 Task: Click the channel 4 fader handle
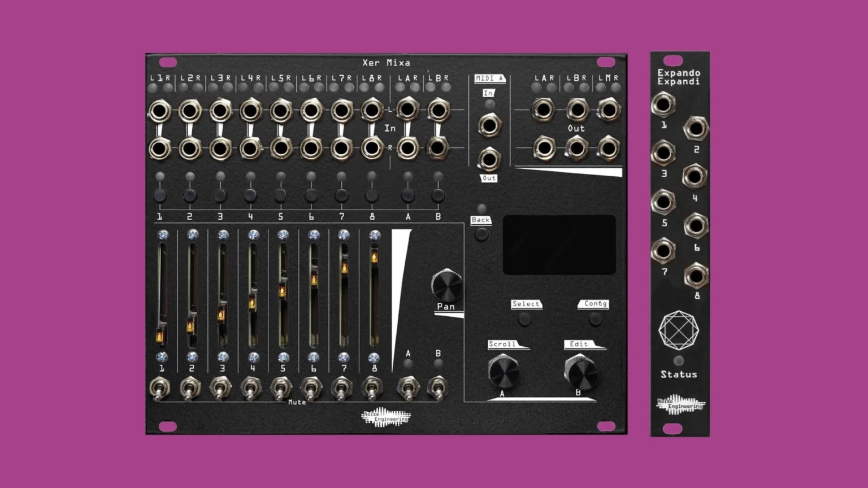pyautogui.click(x=252, y=304)
